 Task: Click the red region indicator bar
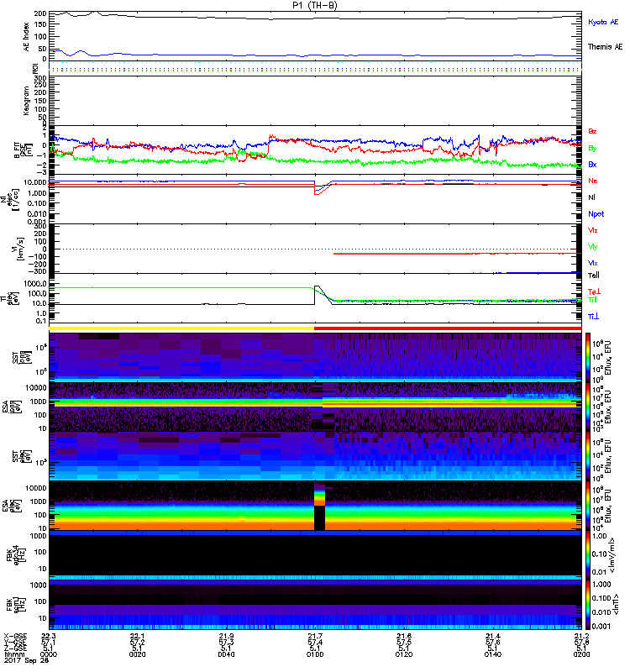(x=448, y=328)
